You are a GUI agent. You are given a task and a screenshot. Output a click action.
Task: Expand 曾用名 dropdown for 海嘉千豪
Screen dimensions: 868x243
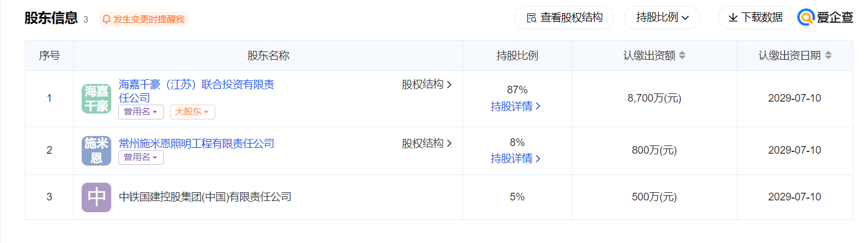tap(141, 112)
